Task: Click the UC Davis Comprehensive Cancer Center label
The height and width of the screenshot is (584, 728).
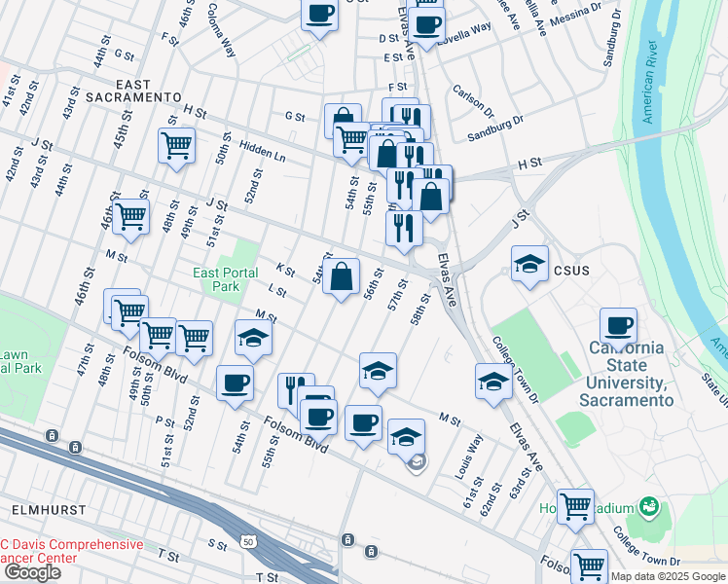Action: (72, 551)
